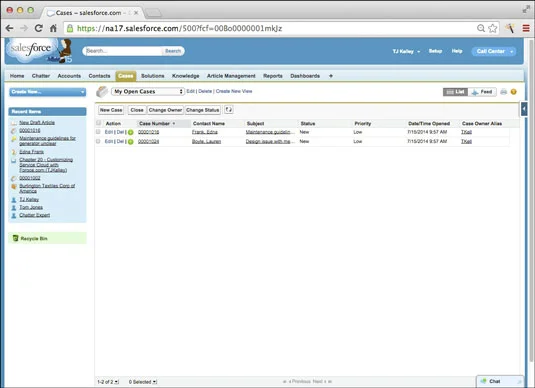Click the Cases folder icon beside view selector

[102, 91]
